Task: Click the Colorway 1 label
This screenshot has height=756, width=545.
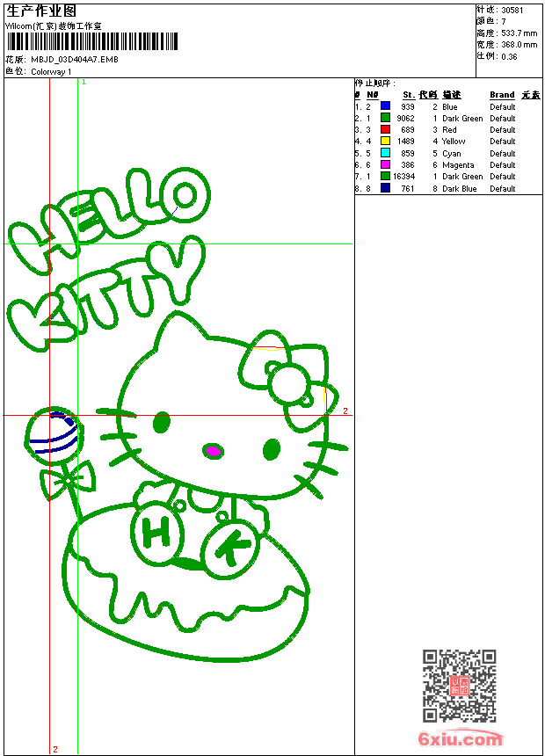Action: pos(51,72)
